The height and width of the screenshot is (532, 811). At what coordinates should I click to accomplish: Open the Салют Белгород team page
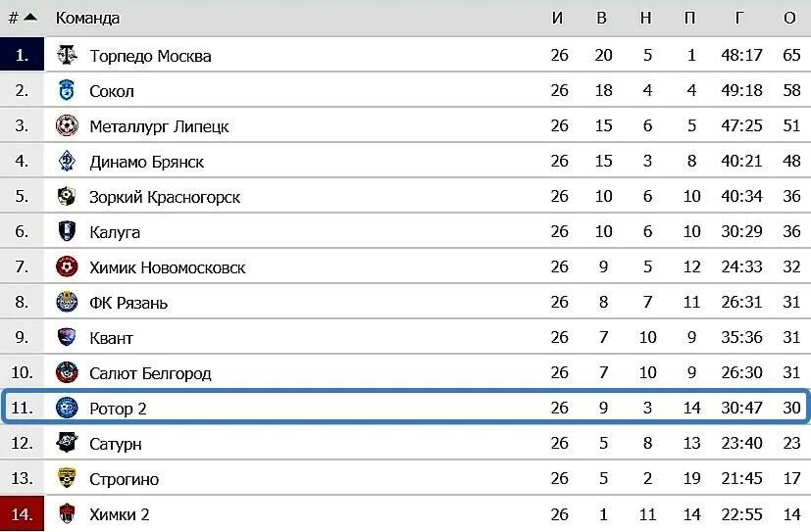pos(150,373)
